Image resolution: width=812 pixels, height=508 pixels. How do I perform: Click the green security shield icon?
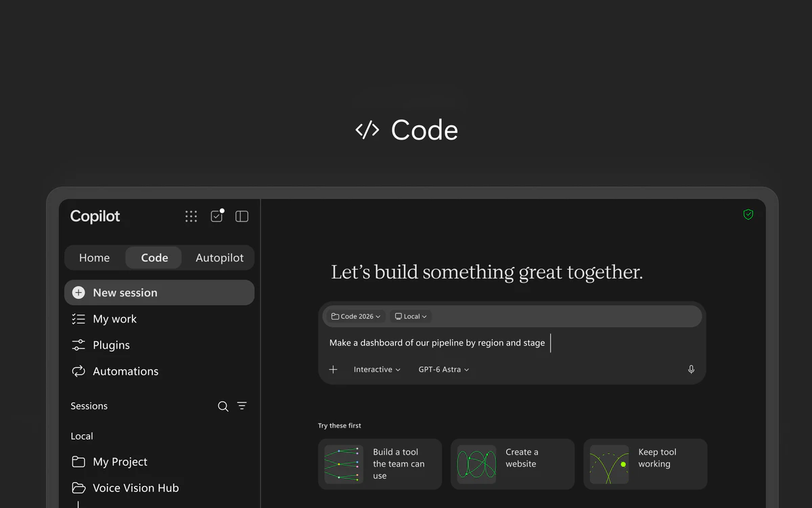[748, 215]
